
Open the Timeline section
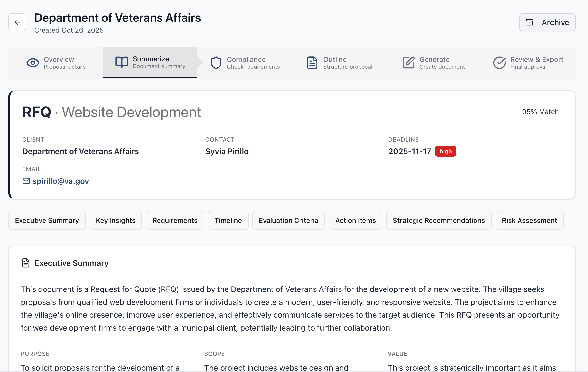[x=228, y=220]
